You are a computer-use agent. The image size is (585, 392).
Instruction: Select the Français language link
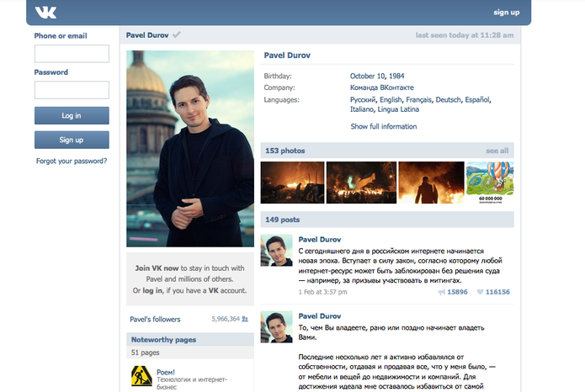[418, 99]
